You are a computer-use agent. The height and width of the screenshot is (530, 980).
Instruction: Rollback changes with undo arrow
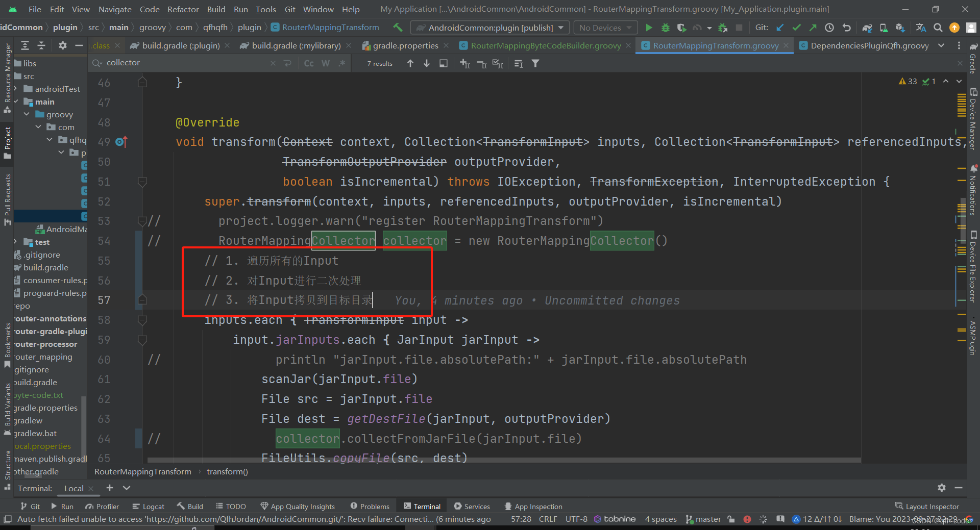pyautogui.click(x=846, y=28)
